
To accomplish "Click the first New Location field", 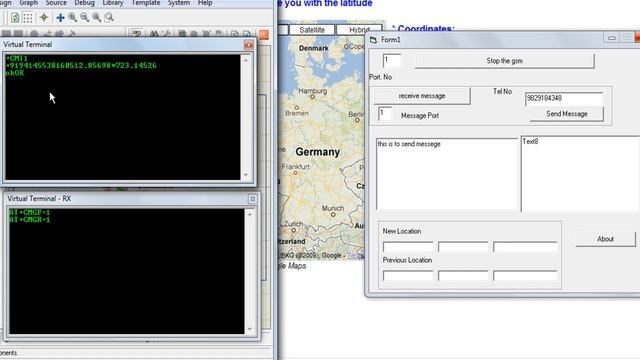I will [x=408, y=247].
